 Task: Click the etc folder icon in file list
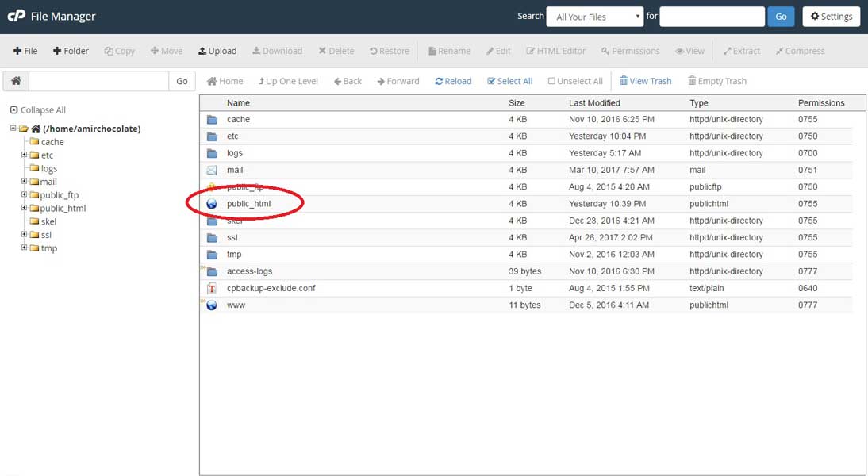click(x=212, y=136)
